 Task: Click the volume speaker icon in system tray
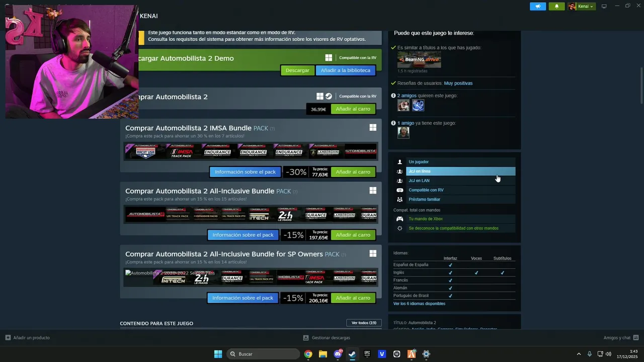pyautogui.click(x=608, y=354)
